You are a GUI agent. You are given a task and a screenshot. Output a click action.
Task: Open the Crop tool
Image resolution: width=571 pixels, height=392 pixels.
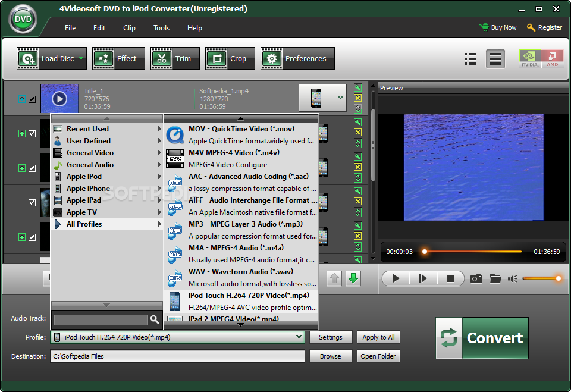pyautogui.click(x=230, y=58)
